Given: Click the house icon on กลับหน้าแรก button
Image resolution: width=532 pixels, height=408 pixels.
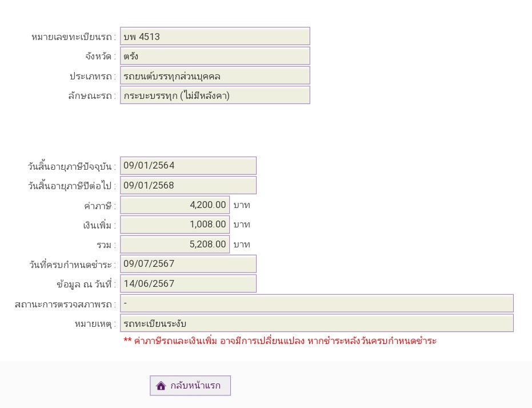Looking at the screenshot, I should (161, 386).
